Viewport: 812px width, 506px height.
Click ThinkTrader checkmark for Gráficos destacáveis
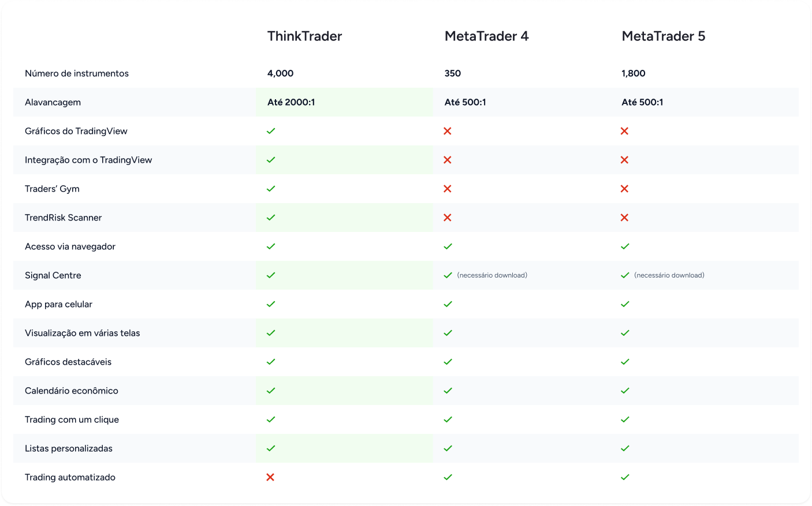click(271, 362)
